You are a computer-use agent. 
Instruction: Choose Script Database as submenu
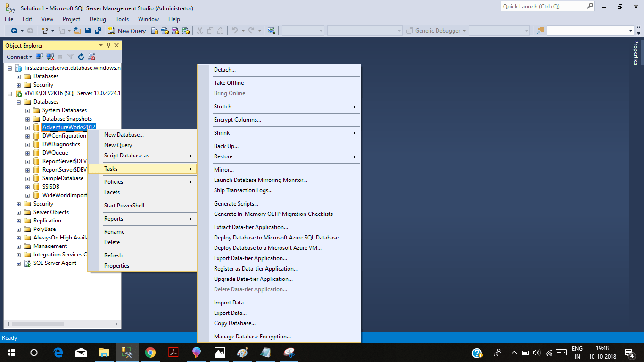tap(142, 156)
